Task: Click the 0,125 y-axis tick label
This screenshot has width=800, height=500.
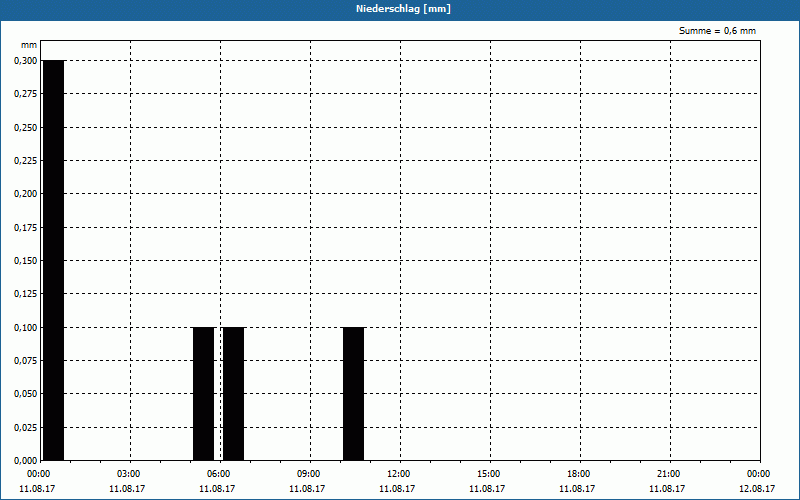Action: 26,294
